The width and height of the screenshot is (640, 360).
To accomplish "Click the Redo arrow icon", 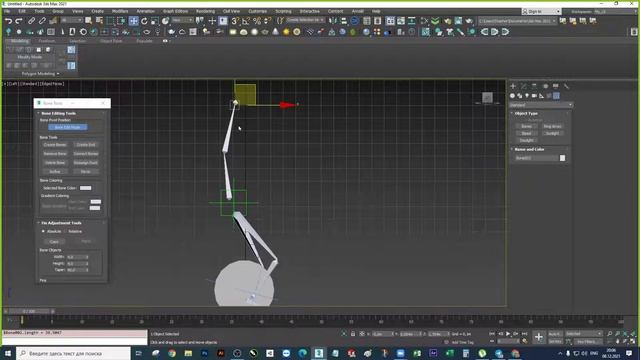I will 19,20.
